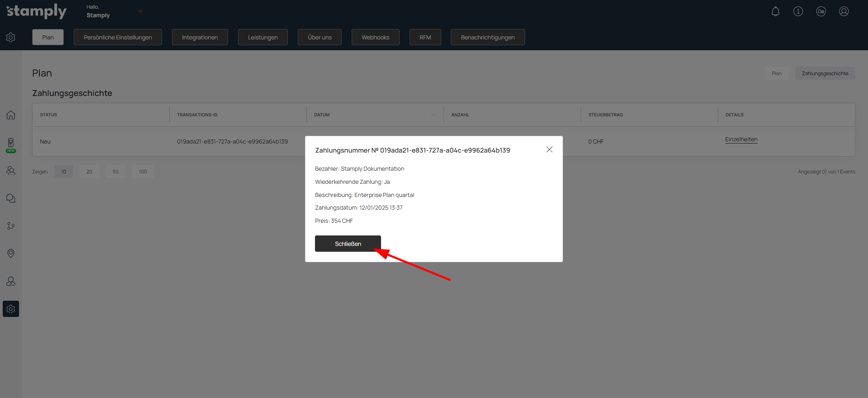Click the notification bell icon
Screen dimensions: 868x398
tap(775, 12)
